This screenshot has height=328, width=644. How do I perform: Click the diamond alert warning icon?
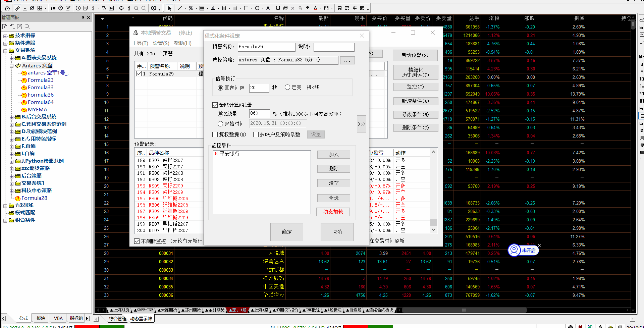[61, 8]
